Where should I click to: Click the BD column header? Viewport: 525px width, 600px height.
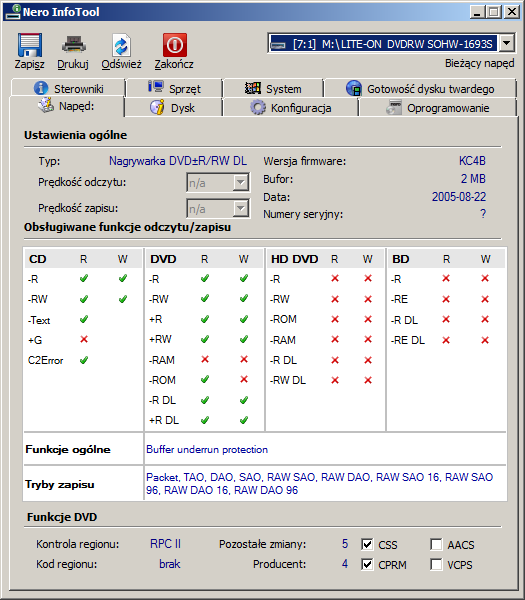(401, 259)
